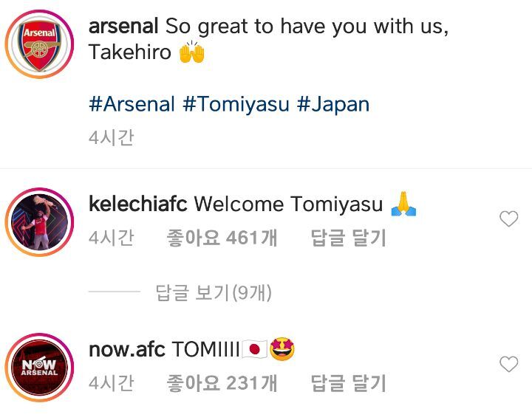Expand the 9 replies under kelechiafc
The image size is (532, 420).
pos(214,293)
